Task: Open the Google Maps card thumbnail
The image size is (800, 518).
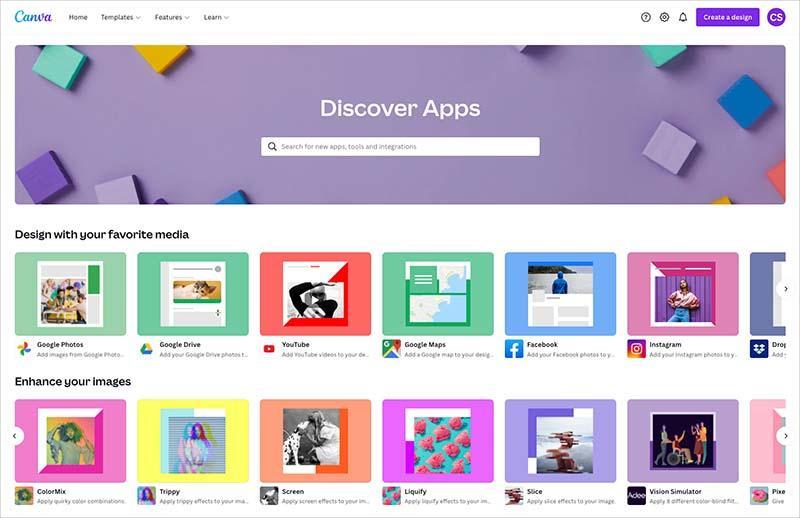Action: point(438,294)
